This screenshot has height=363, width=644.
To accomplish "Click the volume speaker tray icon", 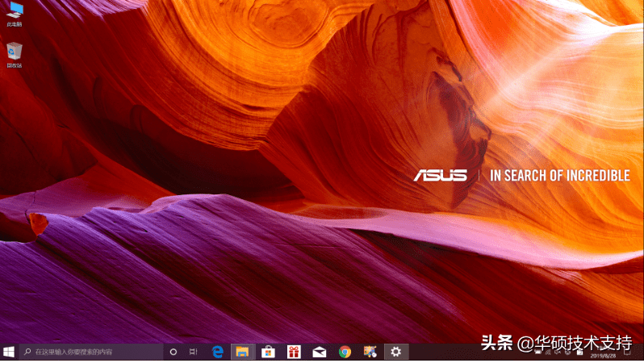I will (558, 353).
